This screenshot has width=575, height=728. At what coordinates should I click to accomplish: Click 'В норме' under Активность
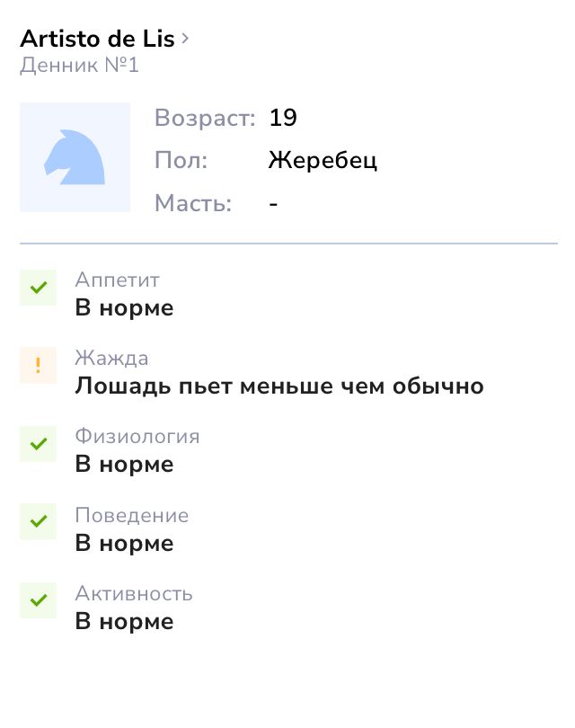(124, 621)
